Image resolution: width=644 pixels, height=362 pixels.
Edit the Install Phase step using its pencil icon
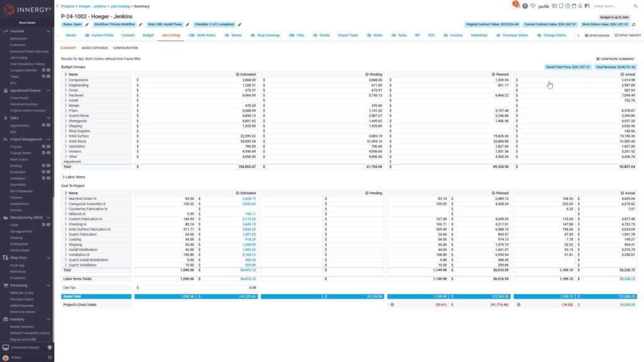186,24
